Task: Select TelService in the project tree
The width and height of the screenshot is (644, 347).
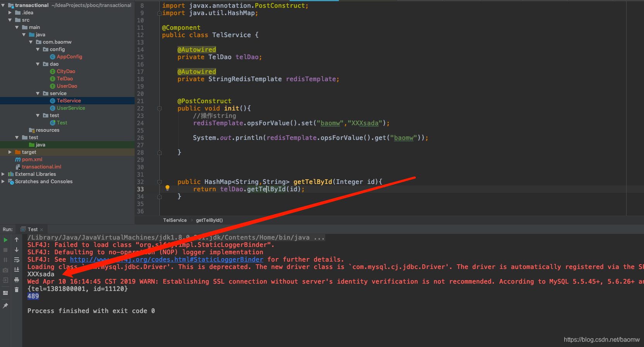Action: [x=69, y=101]
